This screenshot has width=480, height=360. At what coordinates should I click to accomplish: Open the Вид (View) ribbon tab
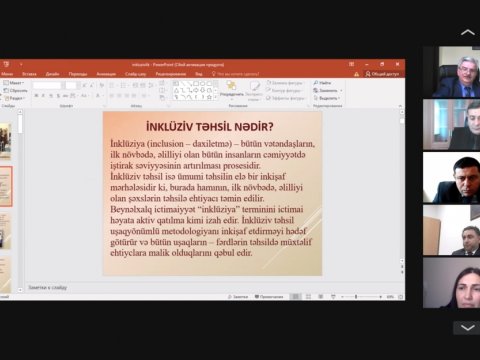(x=199, y=74)
